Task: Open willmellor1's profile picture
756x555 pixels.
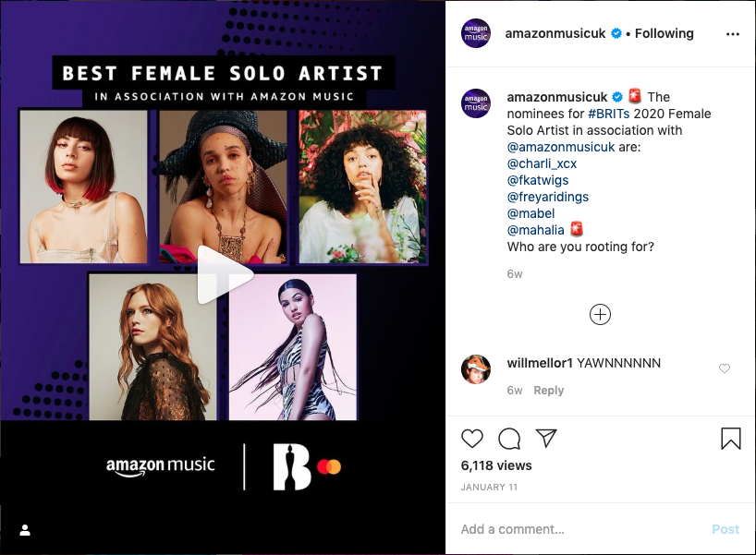Action: coord(476,369)
